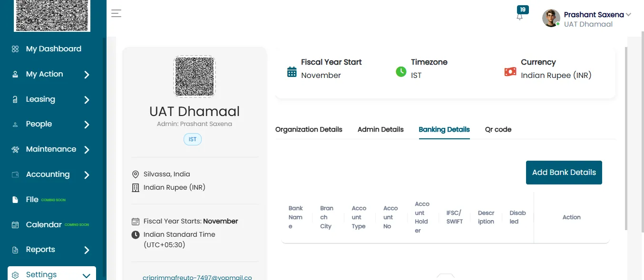Expand the Accounting submenu chevron
Image resolution: width=644 pixels, height=280 pixels.
[x=87, y=175]
